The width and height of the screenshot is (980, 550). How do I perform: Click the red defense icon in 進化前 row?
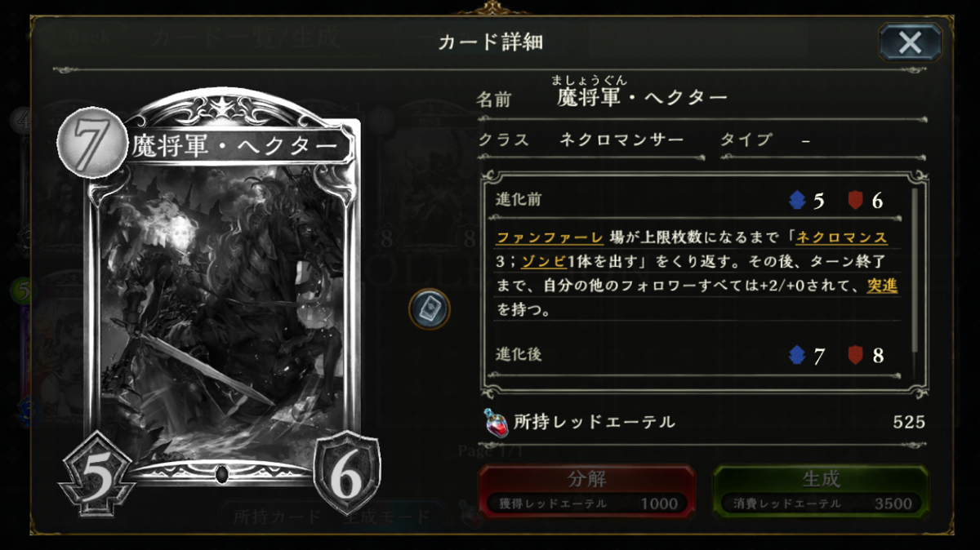[x=856, y=200]
